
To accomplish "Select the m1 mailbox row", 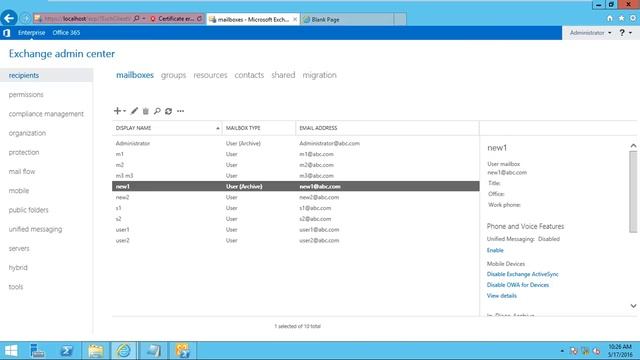I will [x=296, y=154].
